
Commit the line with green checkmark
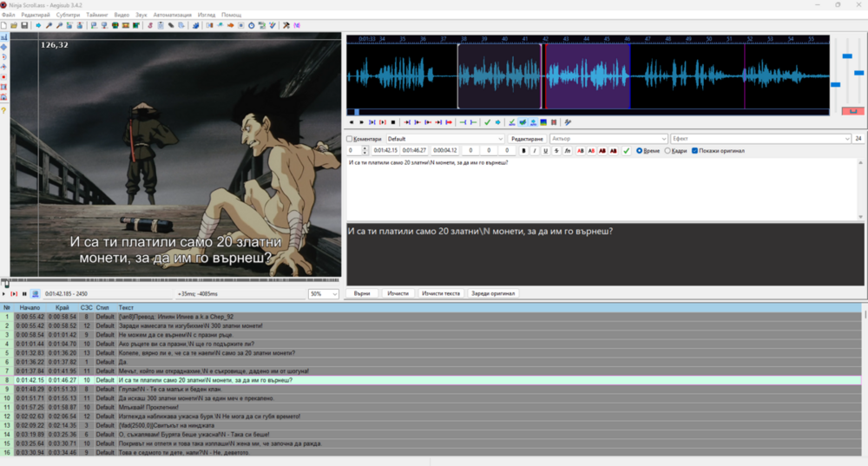pyautogui.click(x=627, y=150)
